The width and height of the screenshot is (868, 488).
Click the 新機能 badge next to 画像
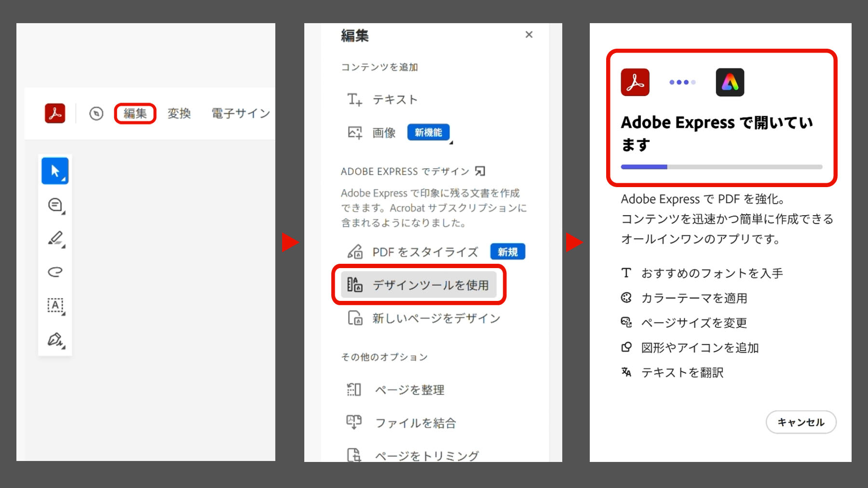[x=428, y=133]
